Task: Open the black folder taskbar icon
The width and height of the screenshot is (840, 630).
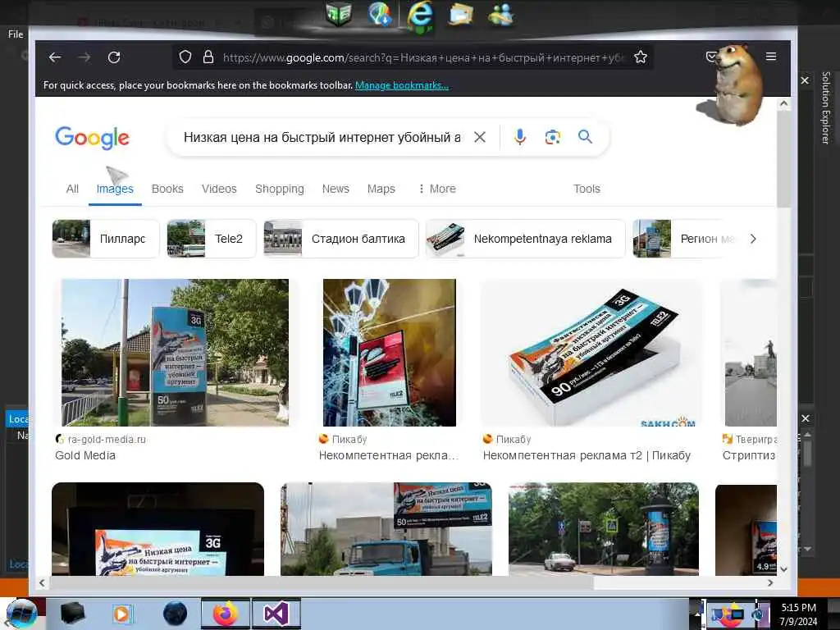Action: coord(72,614)
